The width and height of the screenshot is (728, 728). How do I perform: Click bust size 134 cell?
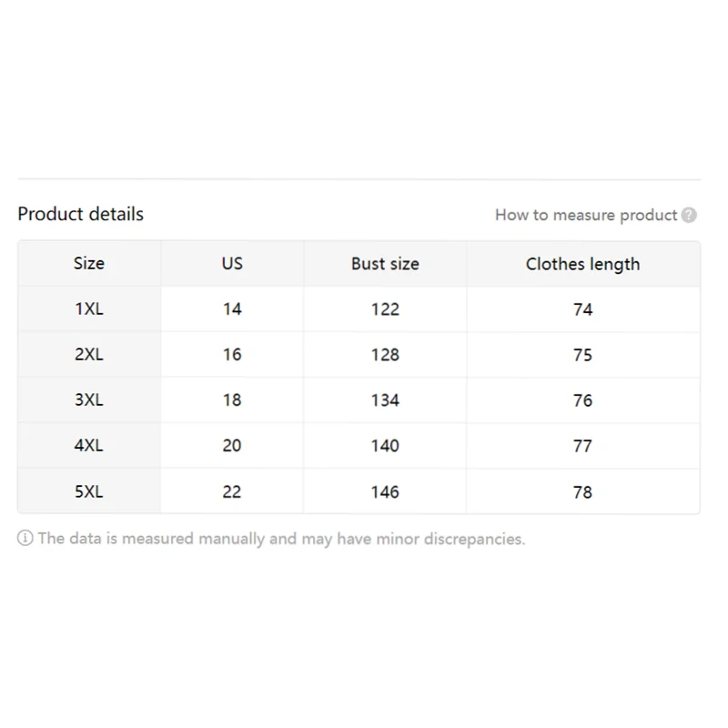click(385, 399)
